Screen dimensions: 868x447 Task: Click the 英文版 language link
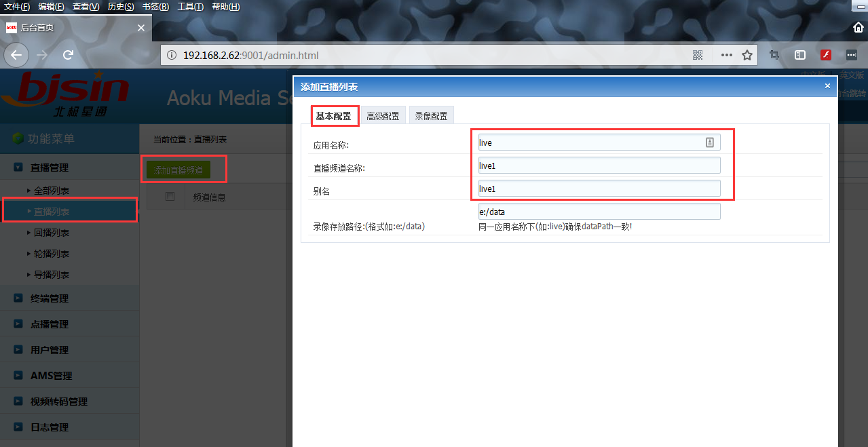click(852, 75)
